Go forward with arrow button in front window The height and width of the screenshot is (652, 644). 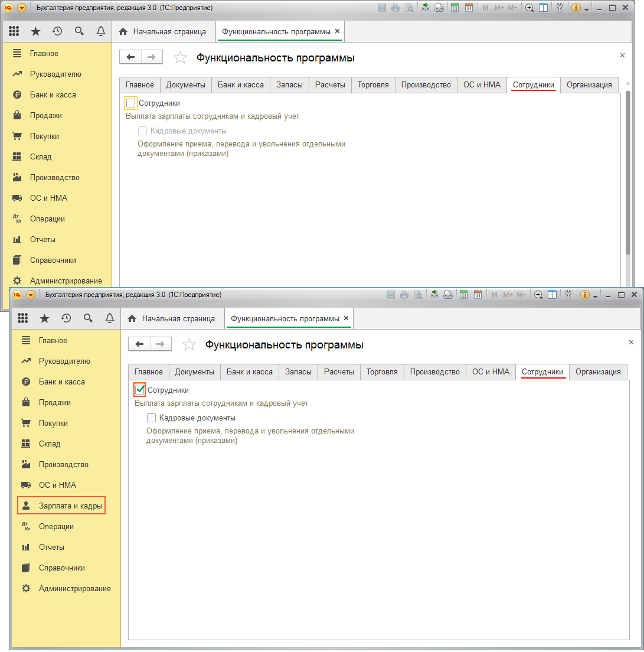click(x=161, y=344)
